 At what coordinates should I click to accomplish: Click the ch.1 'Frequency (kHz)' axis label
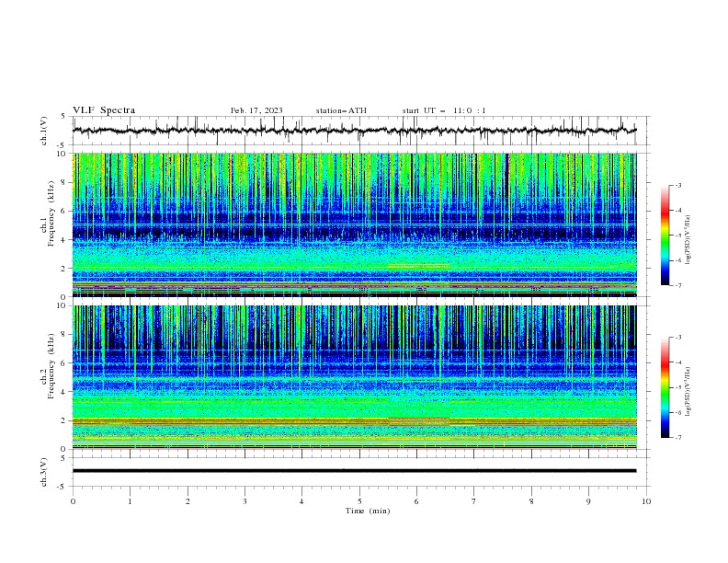(x=51, y=213)
